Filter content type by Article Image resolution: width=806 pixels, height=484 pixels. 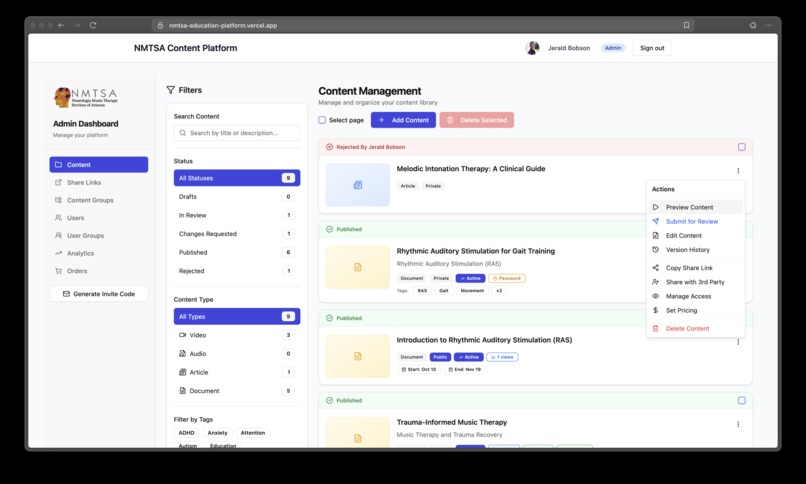coord(237,372)
